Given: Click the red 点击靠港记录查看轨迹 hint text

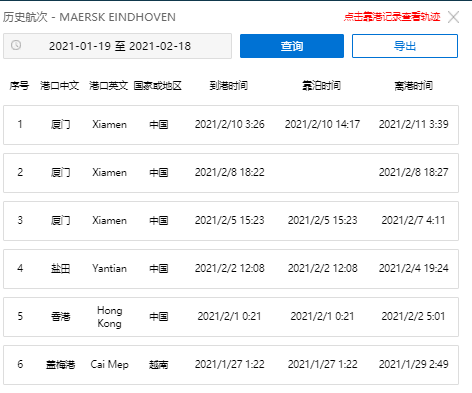Looking at the screenshot, I should point(392,17).
